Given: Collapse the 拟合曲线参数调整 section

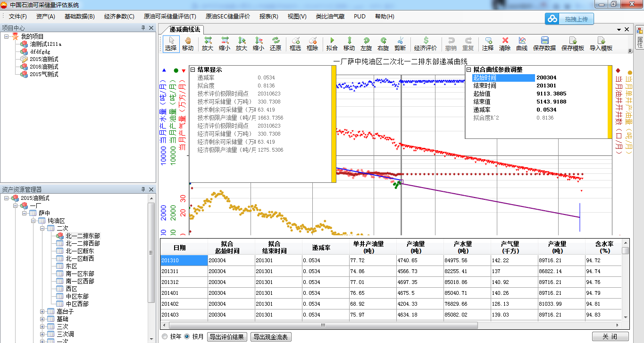Looking at the screenshot, I should (468, 69).
